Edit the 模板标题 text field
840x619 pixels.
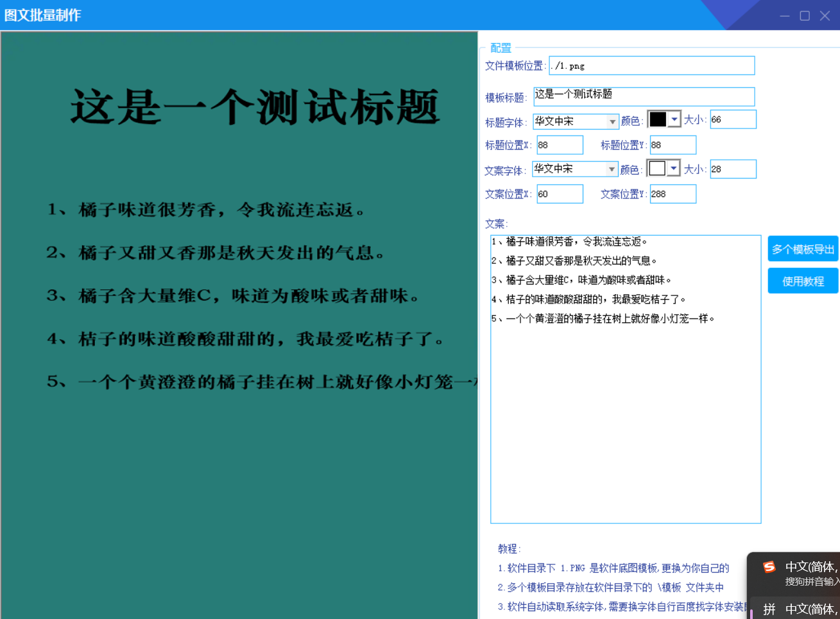tap(644, 96)
